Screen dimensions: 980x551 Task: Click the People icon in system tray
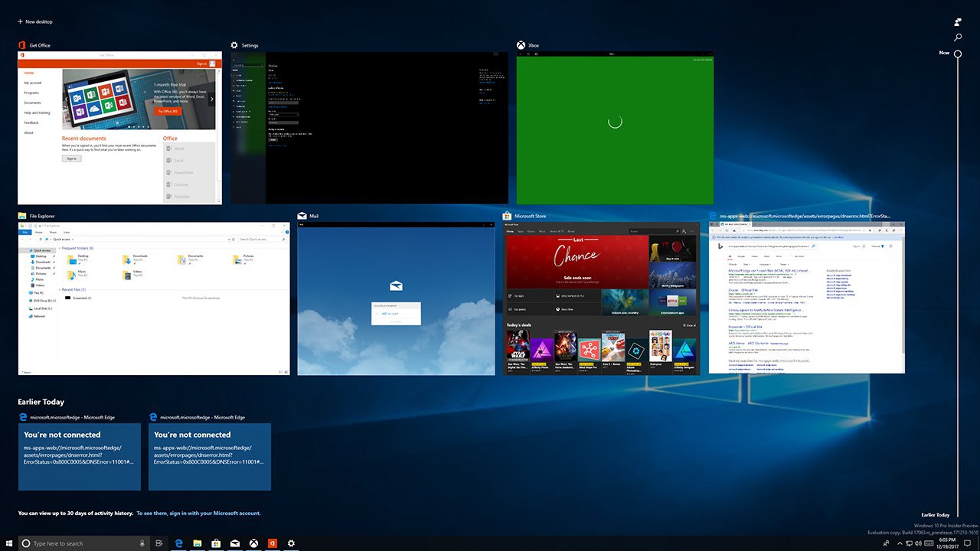pyautogui.click(x=885, y=543)
